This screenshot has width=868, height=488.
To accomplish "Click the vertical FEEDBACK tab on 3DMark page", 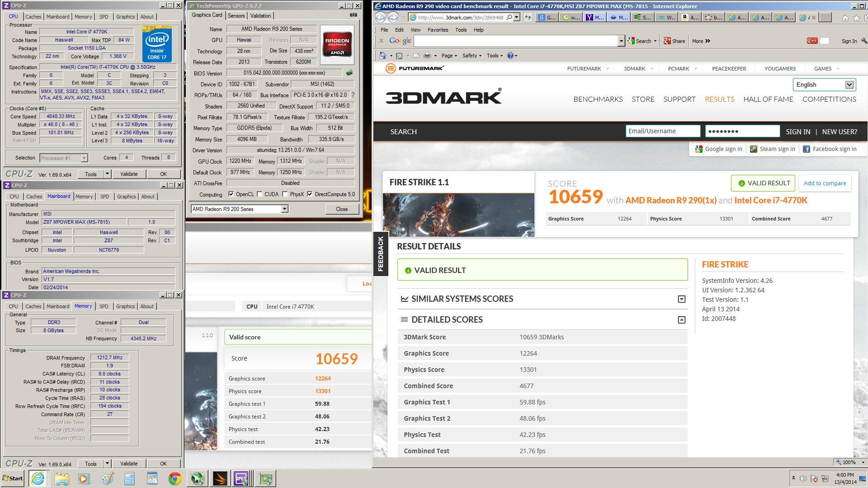I will coord(380,253).
